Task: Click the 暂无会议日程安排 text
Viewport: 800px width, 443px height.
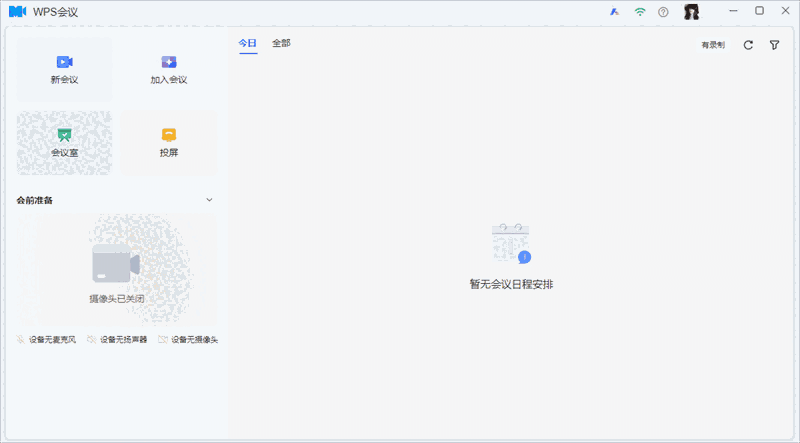Action: point(511,284)
